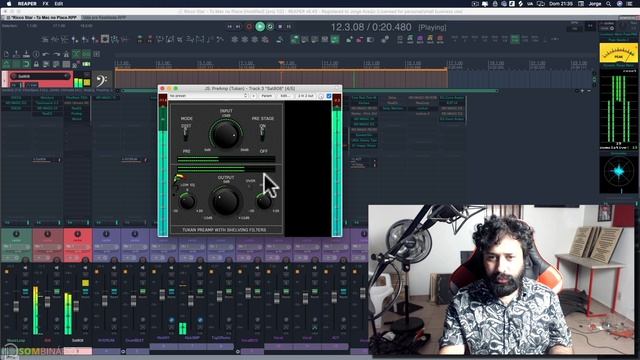Click the high shelf EQ knob on preamp

coord(264,201)
